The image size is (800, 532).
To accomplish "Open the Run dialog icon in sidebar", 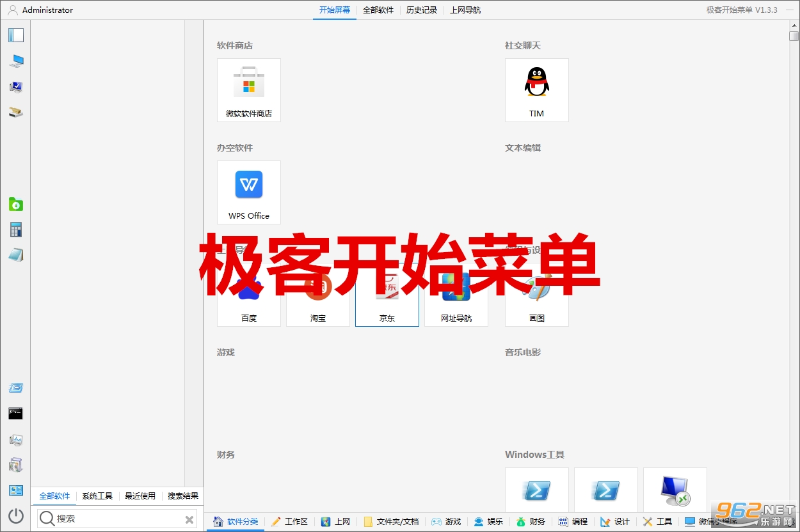I will (x=15, y=388).
